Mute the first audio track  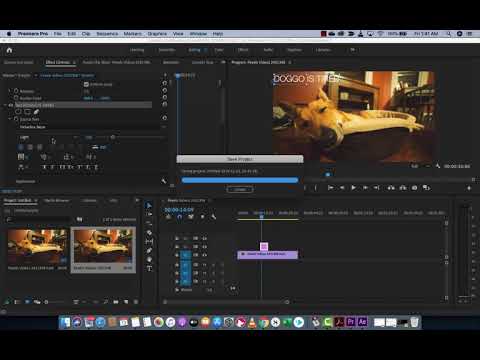(205, 265)
